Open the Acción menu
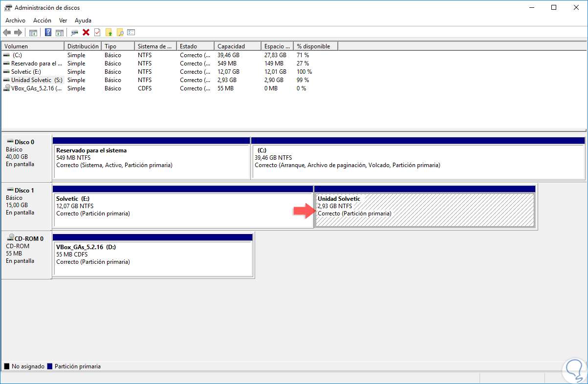This screenshot has width=588, height=384. click(42, 21)
